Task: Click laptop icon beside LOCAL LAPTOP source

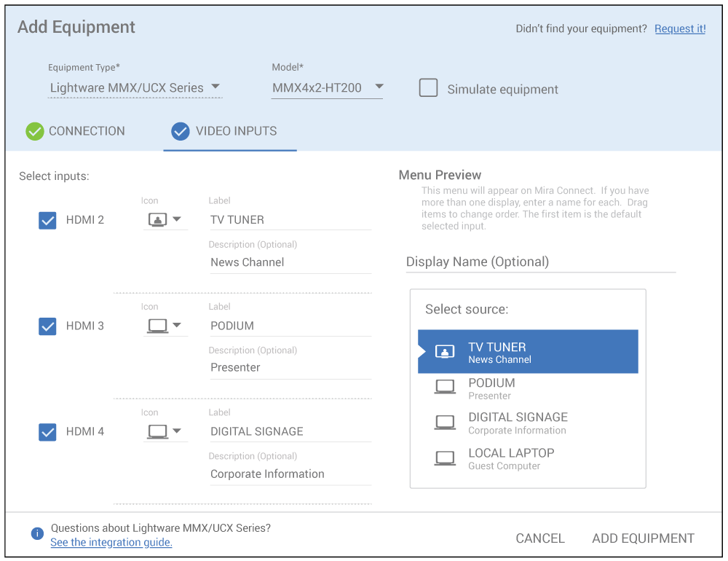Action: tap(445, 458)
